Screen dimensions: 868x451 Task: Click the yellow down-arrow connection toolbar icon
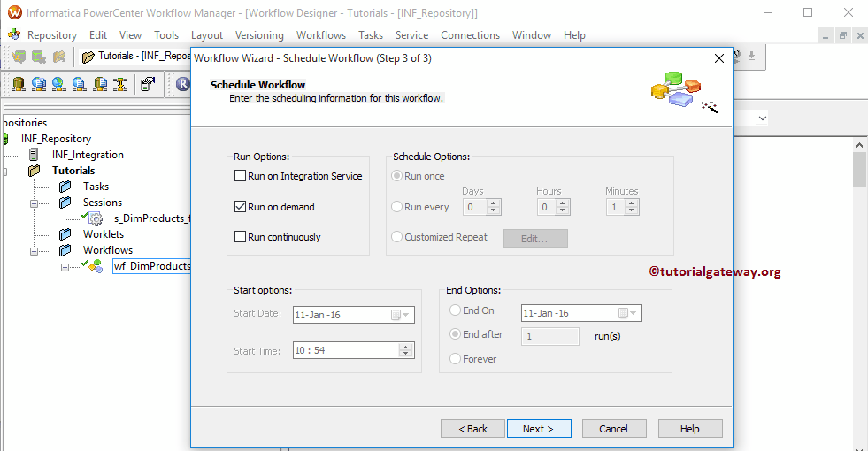[x=120, y=83]
